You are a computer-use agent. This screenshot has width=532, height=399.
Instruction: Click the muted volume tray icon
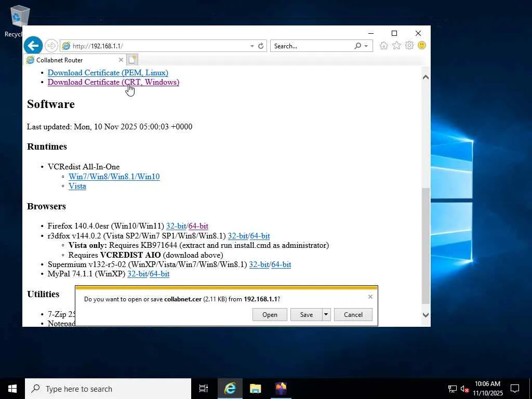464,389
